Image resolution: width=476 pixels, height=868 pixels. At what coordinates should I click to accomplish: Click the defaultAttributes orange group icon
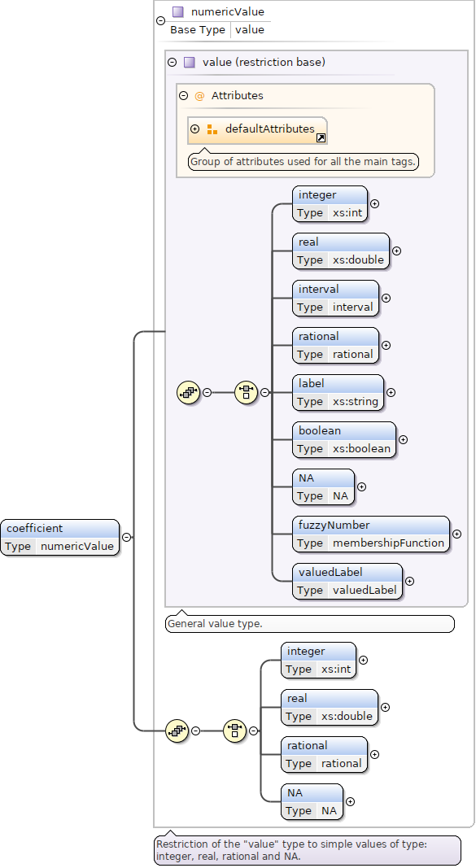(212, 129)
